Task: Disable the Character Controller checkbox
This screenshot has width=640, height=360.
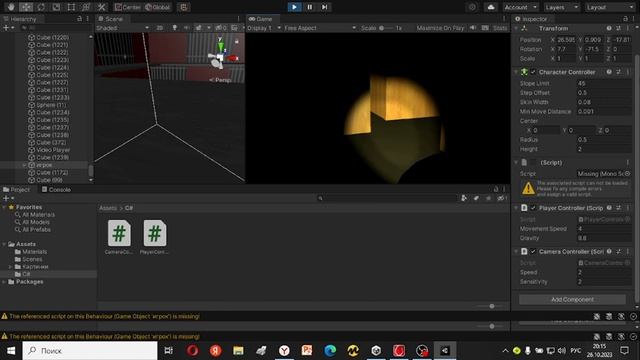Action: pos(533,72)
